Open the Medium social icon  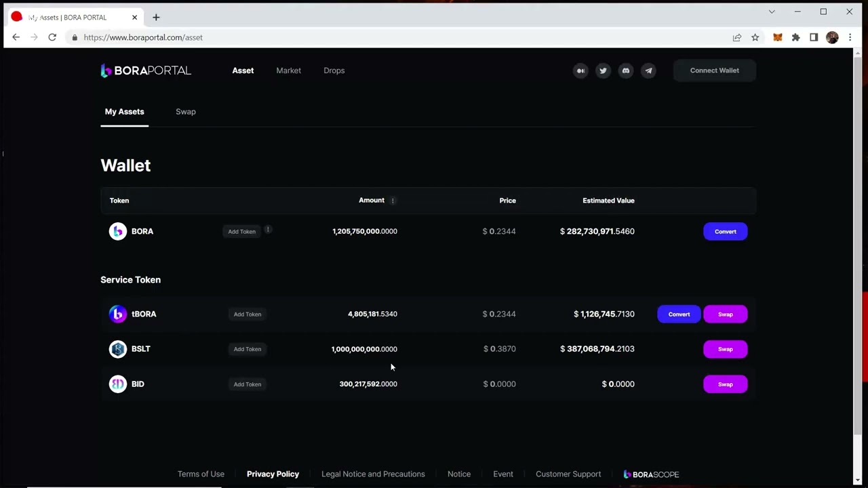(580, 70)
